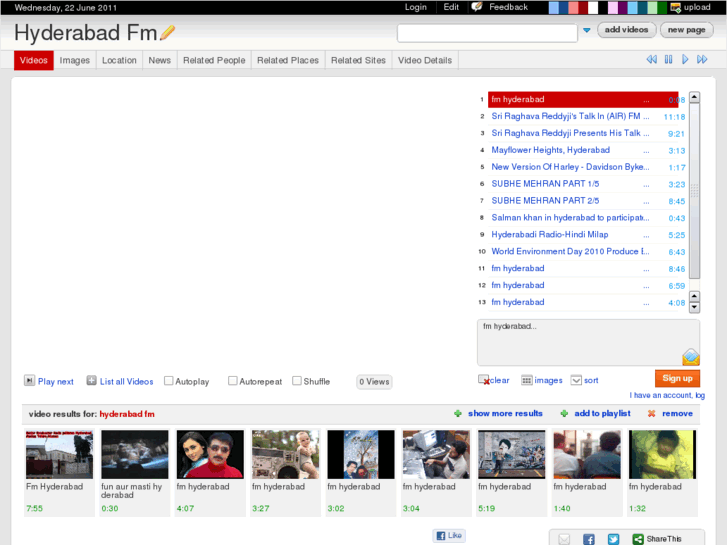Image resolution: width=727 pixels, height=545 pixels.
Task: Click the Twitter share icon
Action: [613, 539]
